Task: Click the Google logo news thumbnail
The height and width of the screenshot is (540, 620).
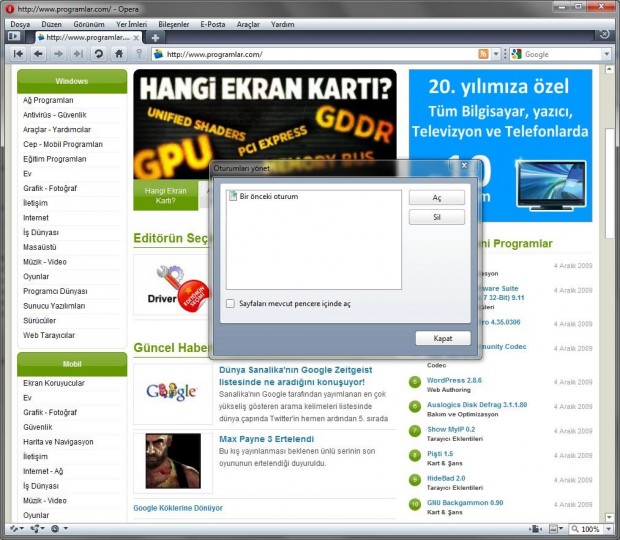Action: pos(172,392)
